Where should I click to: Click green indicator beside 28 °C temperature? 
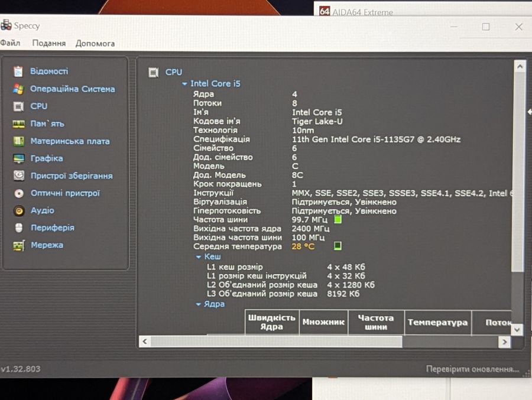pyautogui.click(x=338, y=246)
